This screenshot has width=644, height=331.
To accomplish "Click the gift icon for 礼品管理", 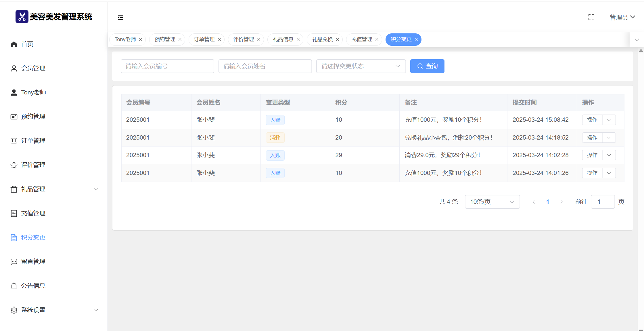I will (x=14, y=189).
